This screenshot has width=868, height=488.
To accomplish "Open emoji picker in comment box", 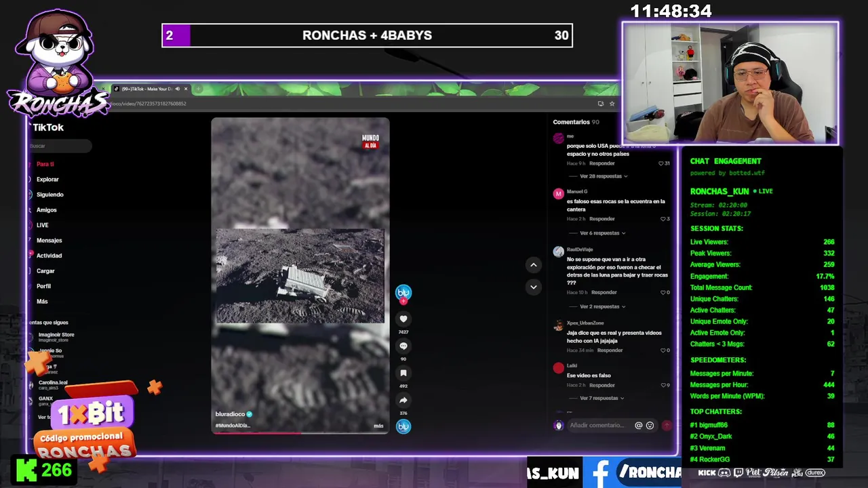I will (650, 426).
